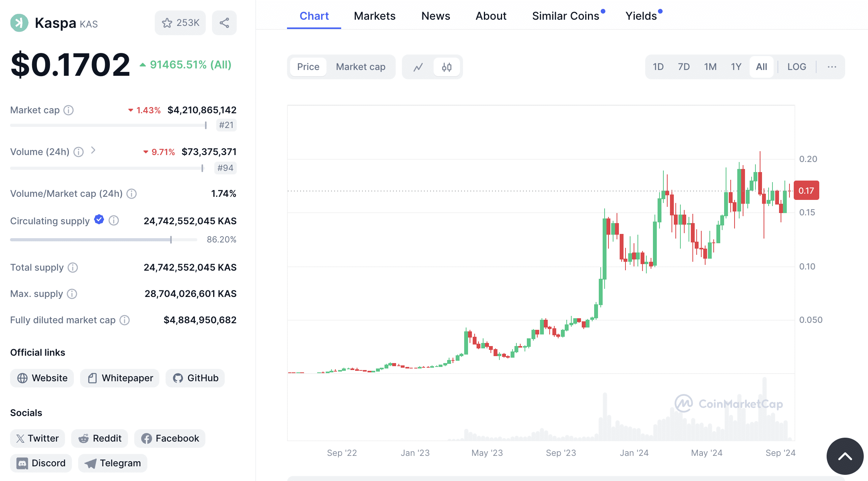Click the $0.1702 price value
The height and width of the screenshot is (481, 868).
70,65
